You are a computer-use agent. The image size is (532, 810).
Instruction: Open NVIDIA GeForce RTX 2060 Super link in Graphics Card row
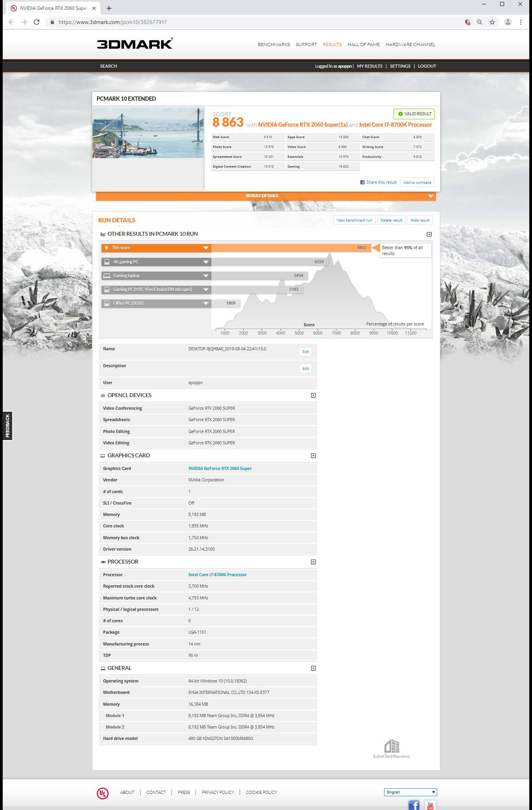point(220,468)
